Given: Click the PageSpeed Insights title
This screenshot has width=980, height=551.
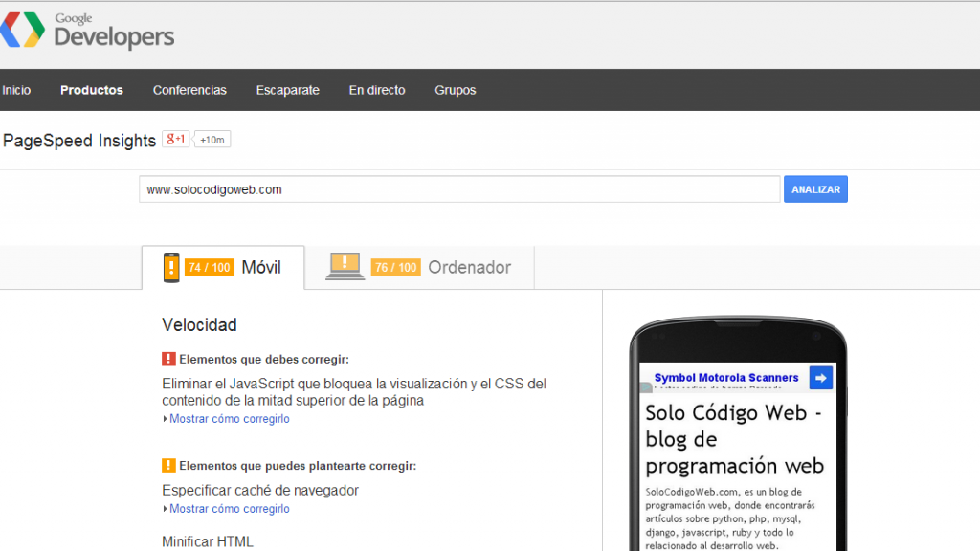Looking at the screenshot, I should coord(79,141).
